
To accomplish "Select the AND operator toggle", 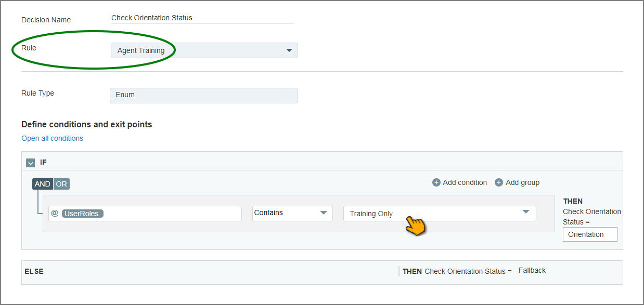I will click(43, 184).
